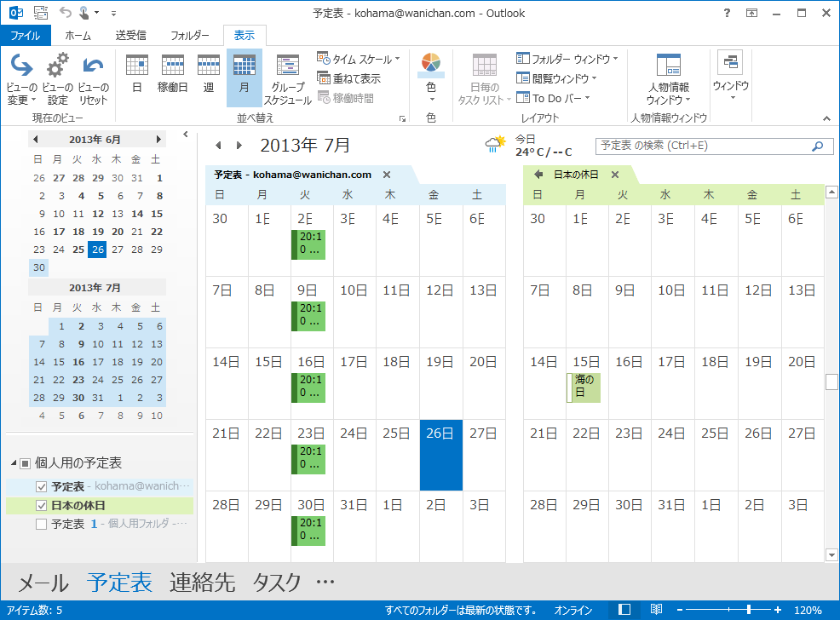The width and height of the screenshot is (840, 620).
Task: Check 予定表 1 個人用フォルダ checkbox
Action: coord(41,524)
